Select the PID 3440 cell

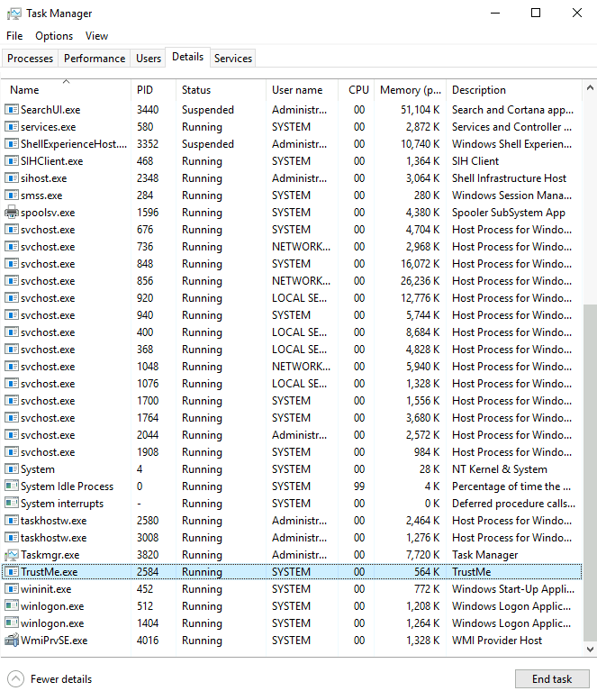click(148, 109)
